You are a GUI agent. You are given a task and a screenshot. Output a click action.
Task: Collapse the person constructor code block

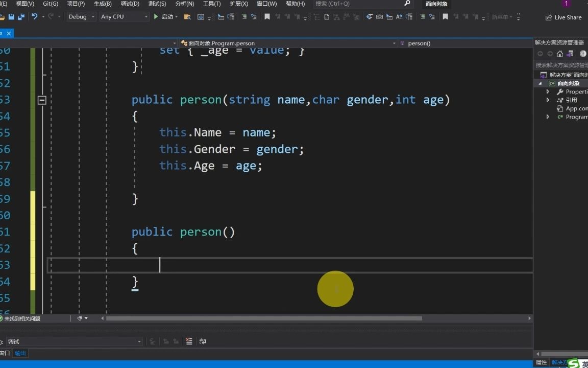[42, 100]
